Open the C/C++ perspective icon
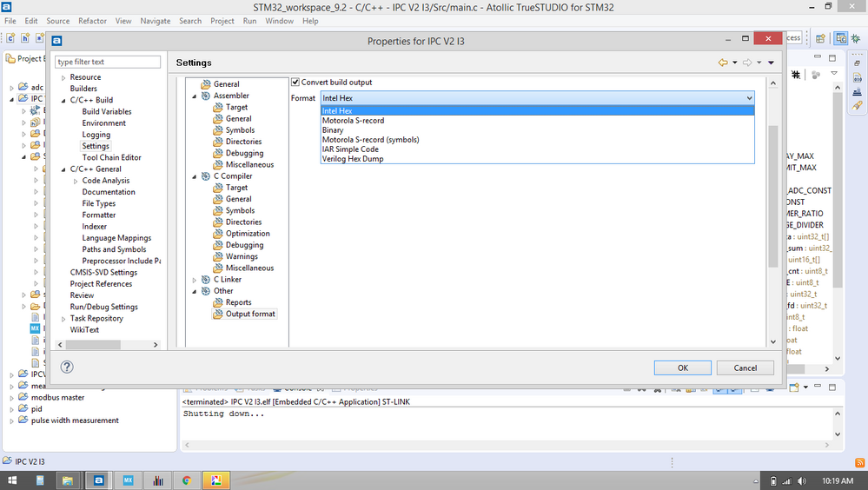Viewport: 868px width, 490px height. (841, 38)
